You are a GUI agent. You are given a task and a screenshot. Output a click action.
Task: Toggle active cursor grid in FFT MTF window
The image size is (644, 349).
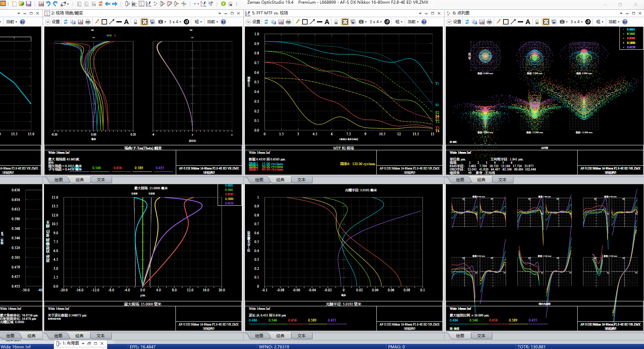[x=345, y=22]
